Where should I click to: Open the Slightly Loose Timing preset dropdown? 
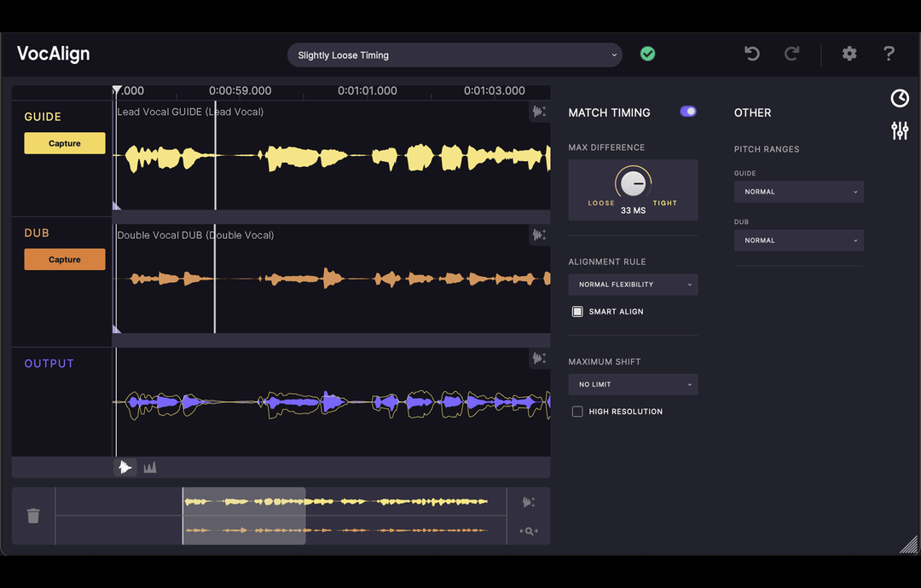coord(455,55)
